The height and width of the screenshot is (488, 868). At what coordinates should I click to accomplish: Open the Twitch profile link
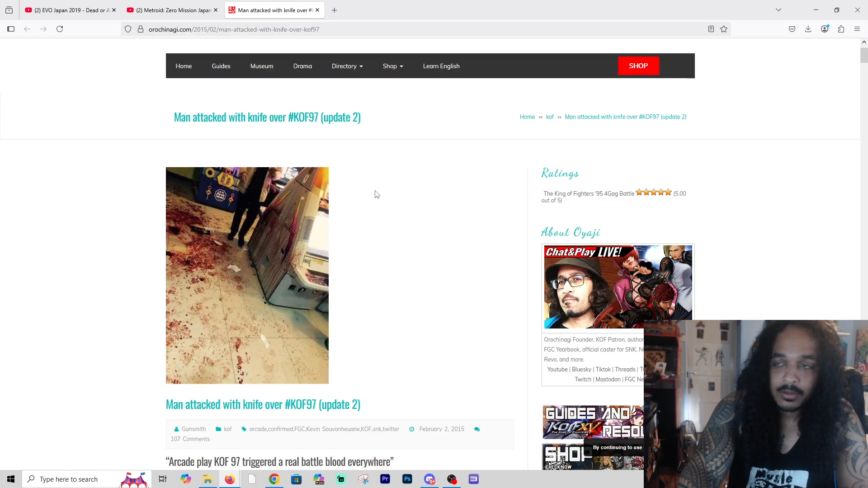click(x=583, y=380)
